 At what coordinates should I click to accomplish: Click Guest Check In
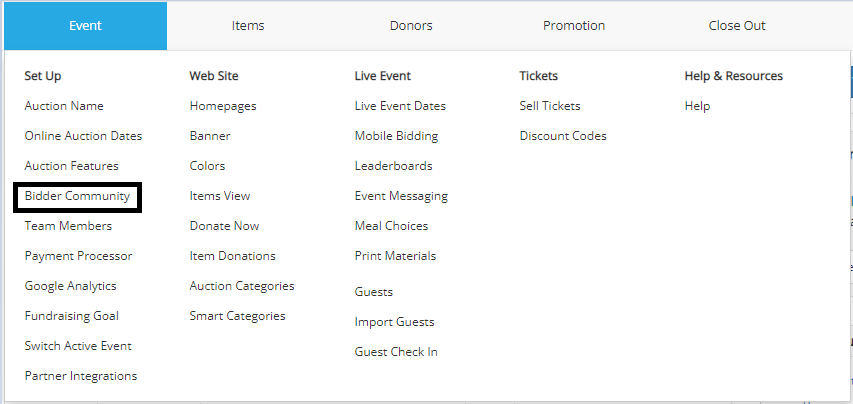click(x=396, y=352)
